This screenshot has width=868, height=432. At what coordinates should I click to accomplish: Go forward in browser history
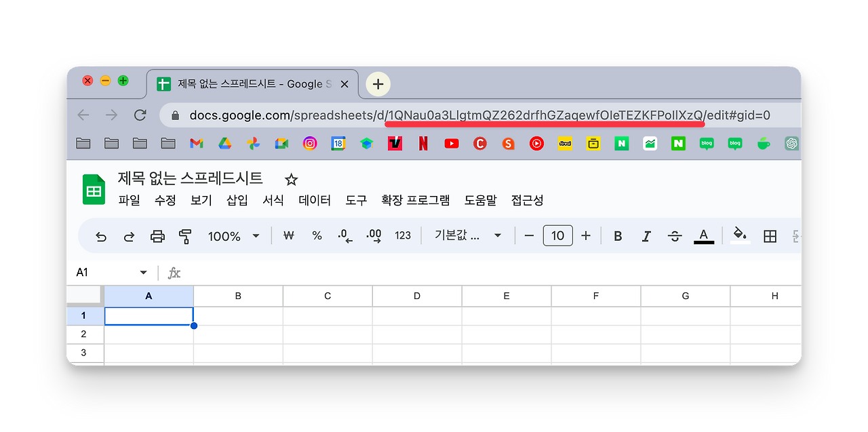tap(112, 115)
